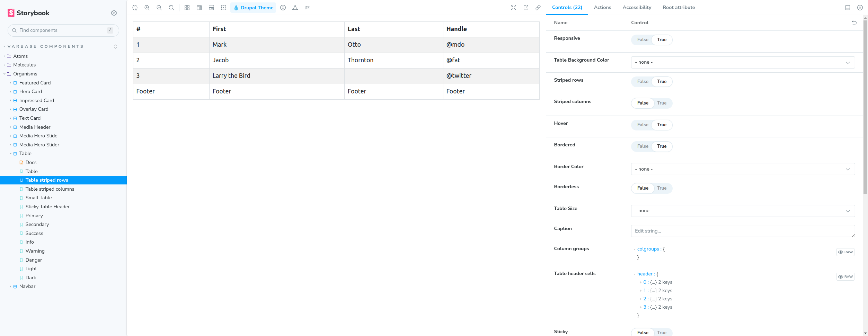Open Storybook settings gear

tap(114, 13)
